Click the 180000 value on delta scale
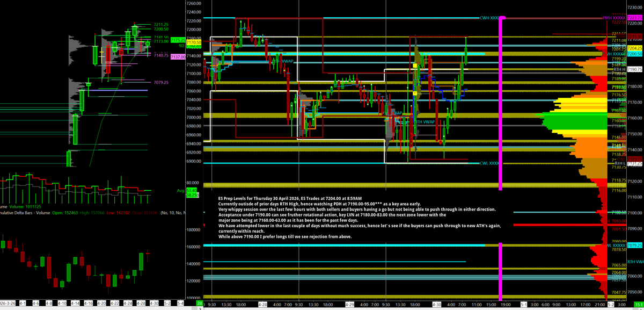 click(x=193, y=229)
